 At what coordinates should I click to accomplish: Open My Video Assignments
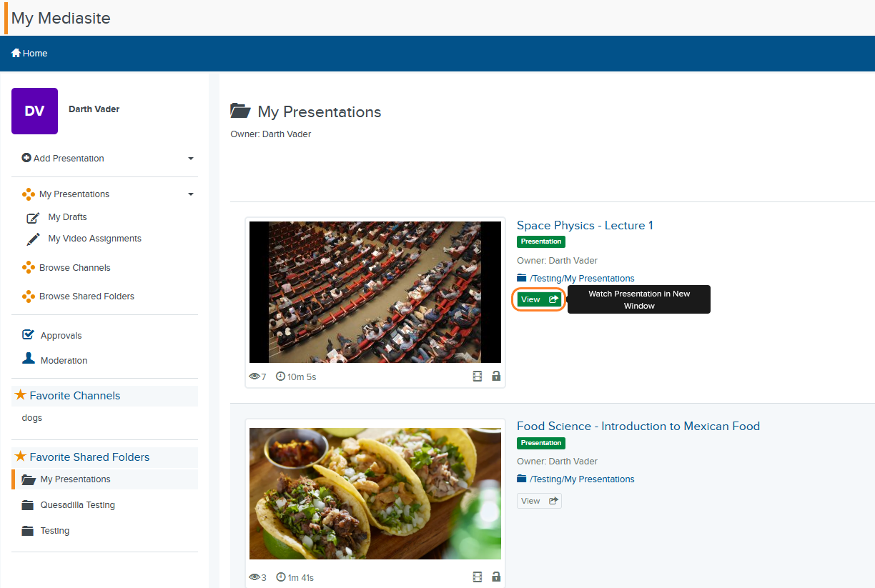94,239
